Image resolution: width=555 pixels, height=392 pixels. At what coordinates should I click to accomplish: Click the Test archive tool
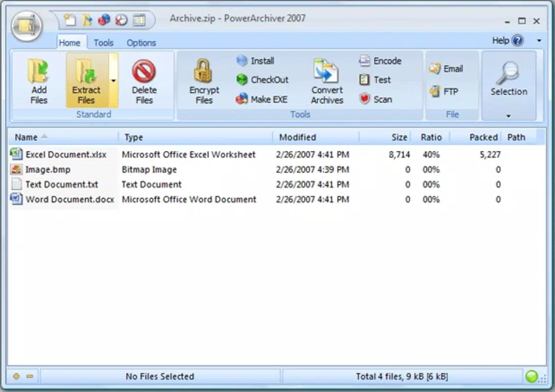click(375, 79)
